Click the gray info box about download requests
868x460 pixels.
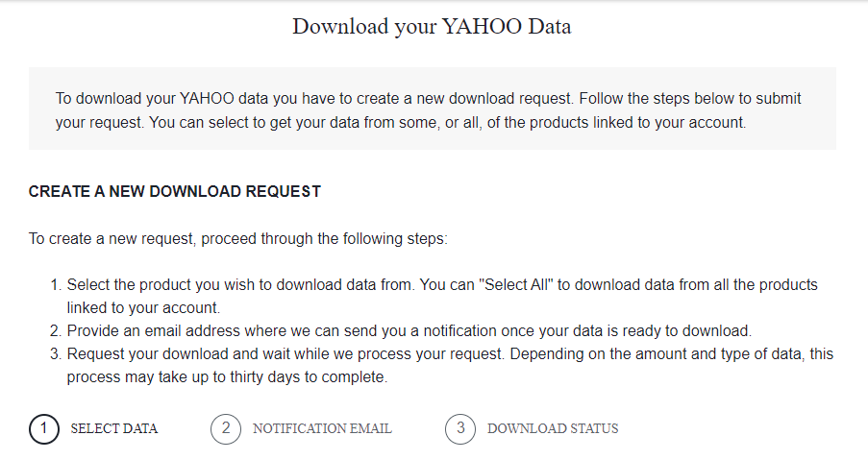tap(432, 109)
